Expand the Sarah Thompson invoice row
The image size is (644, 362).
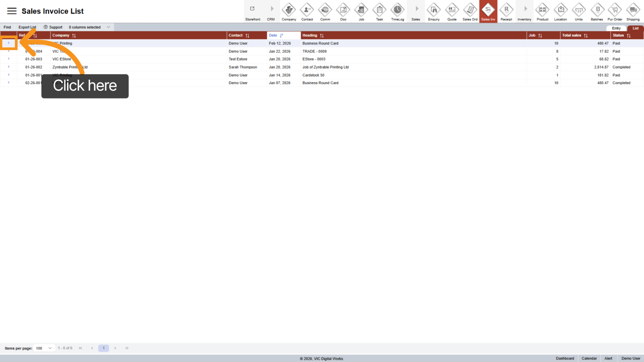[8, 67]
